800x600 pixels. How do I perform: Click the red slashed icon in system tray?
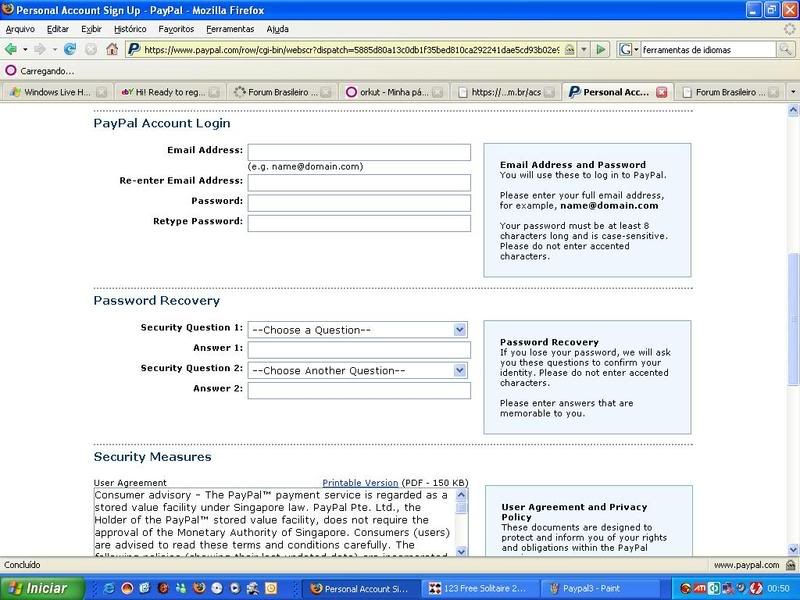point(756,588)
